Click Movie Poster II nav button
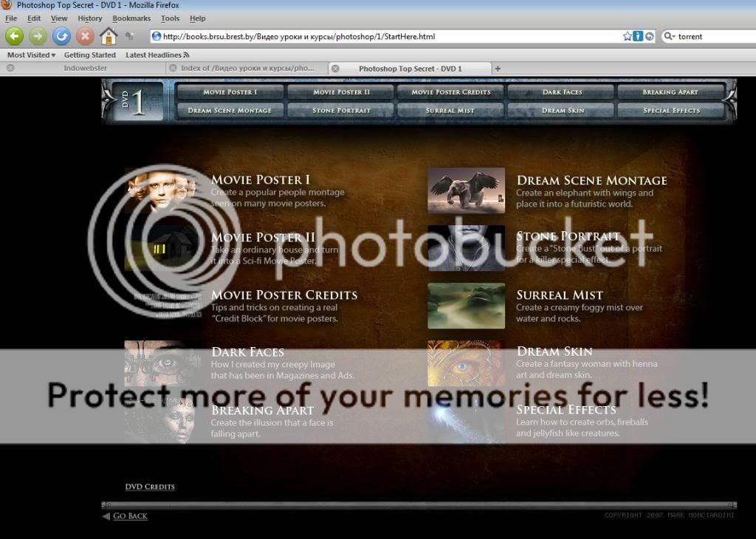The height and width of the screenshot is (539, 756). pyautogui.click(x=341, y=92)
